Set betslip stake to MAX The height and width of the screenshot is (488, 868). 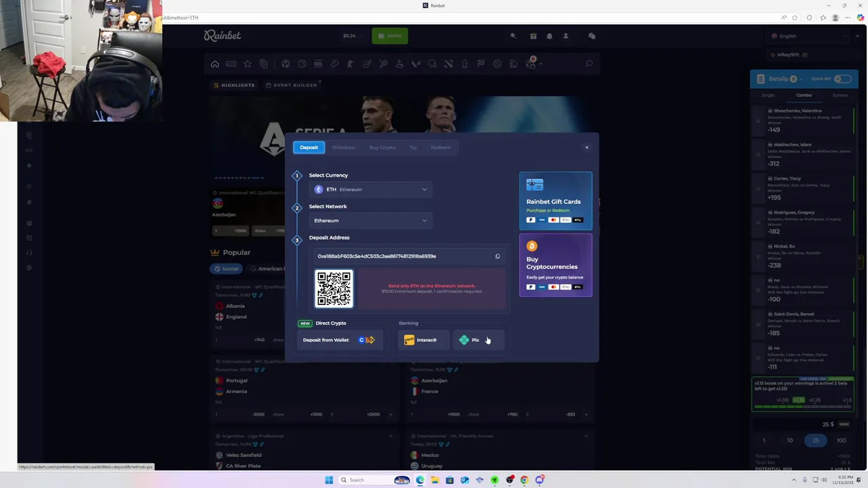[844, 424]
